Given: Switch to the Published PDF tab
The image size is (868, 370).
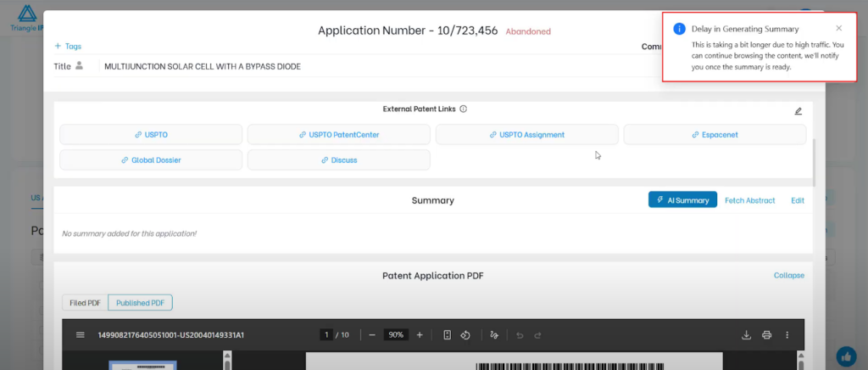Looking at the screenshot, I should pyautogui.click(x=140, y=303).
